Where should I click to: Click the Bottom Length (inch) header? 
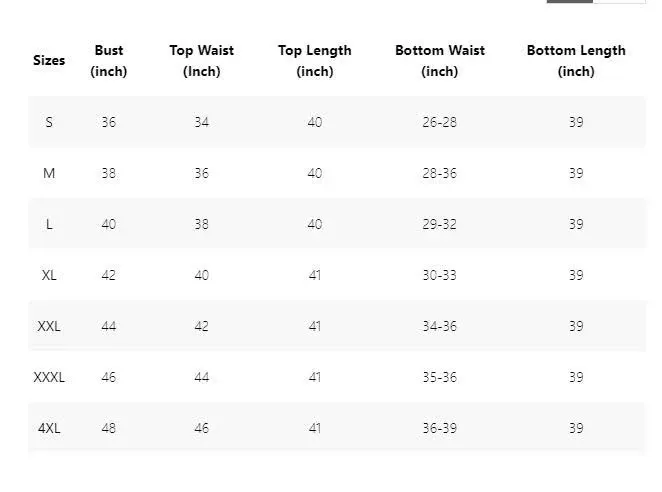tap(576, 61)
